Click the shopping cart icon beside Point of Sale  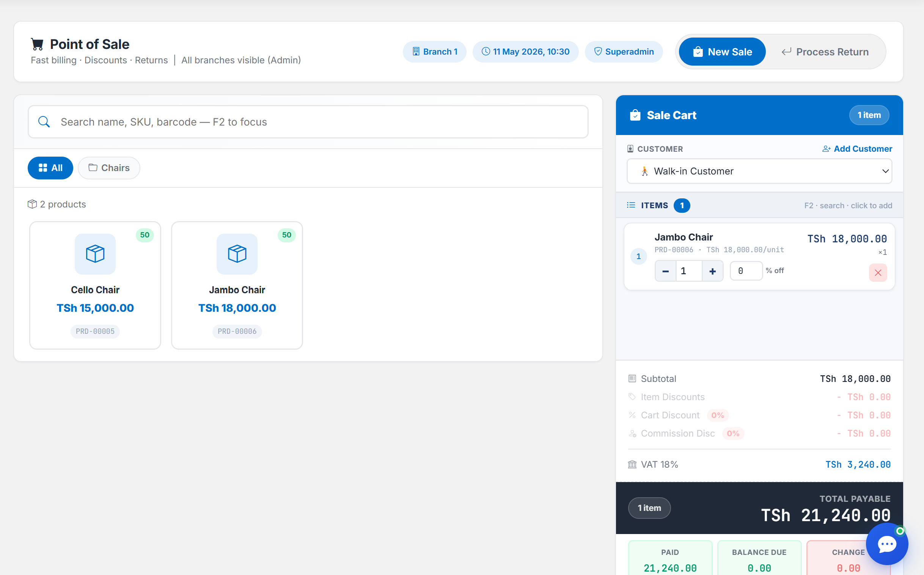pos(37,44)
